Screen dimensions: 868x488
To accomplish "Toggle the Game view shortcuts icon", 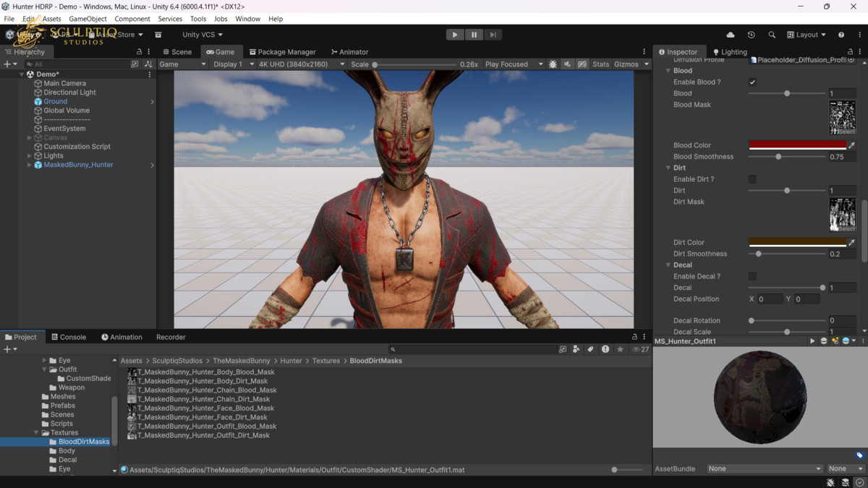I will [x=582, y=64].
